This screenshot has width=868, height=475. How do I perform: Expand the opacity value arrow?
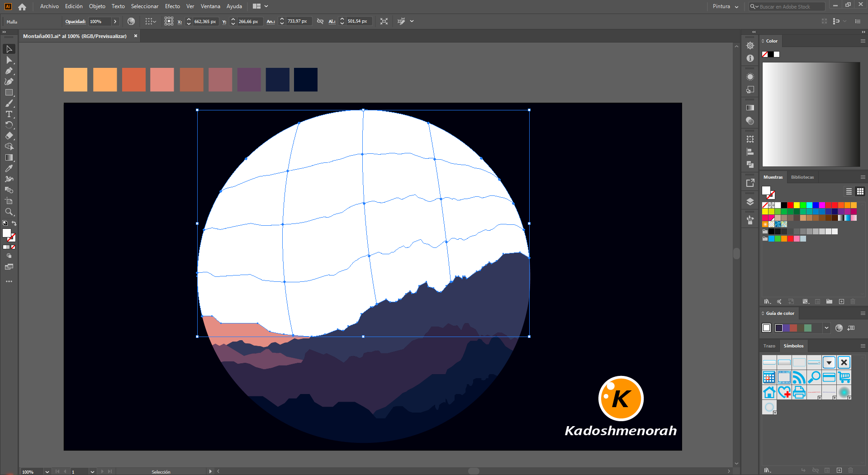coord(115,21)
